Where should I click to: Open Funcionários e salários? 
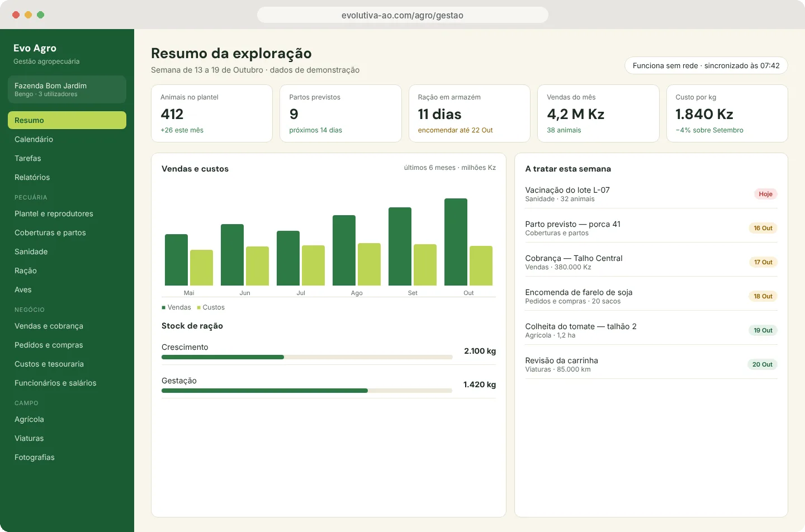pos(67,383)
